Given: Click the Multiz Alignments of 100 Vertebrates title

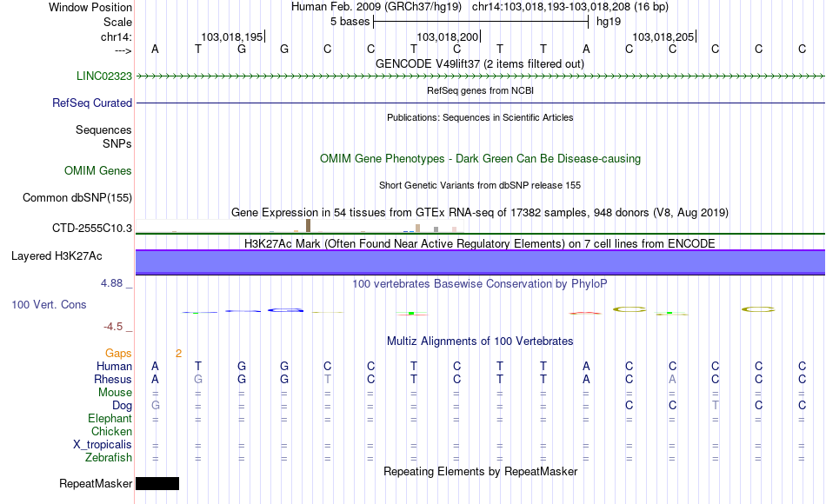Looking at the screenshot, I should pos(480,342).
